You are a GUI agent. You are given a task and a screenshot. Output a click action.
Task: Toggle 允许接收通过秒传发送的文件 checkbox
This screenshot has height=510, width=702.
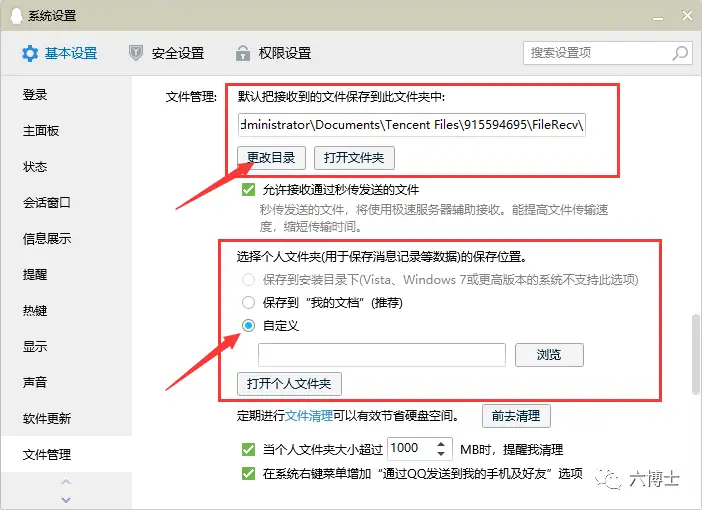tap(248, 189)
